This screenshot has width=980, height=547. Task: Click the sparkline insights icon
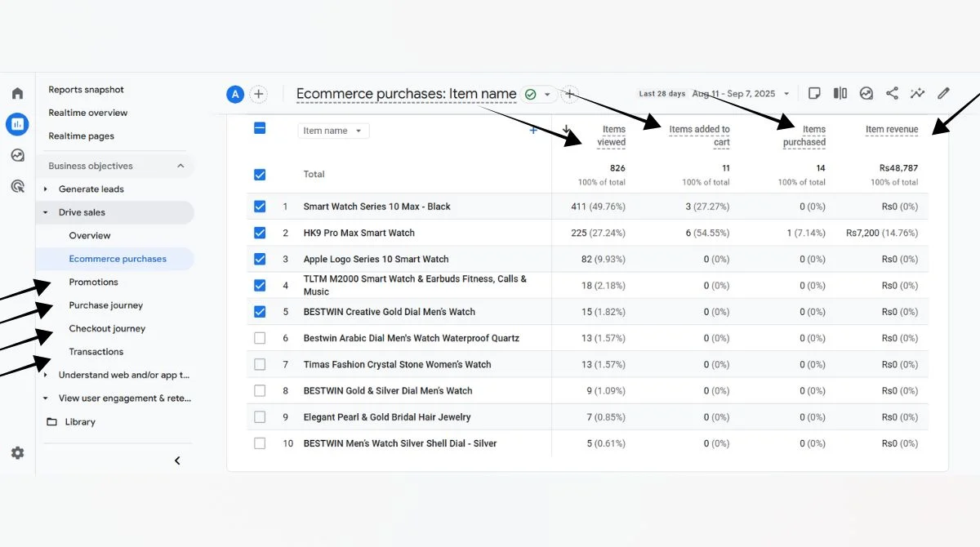coord(918,93)
